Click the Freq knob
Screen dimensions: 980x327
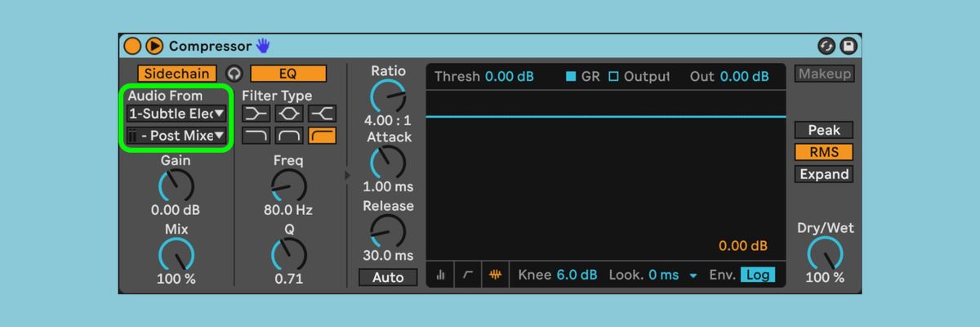[288, 186]
